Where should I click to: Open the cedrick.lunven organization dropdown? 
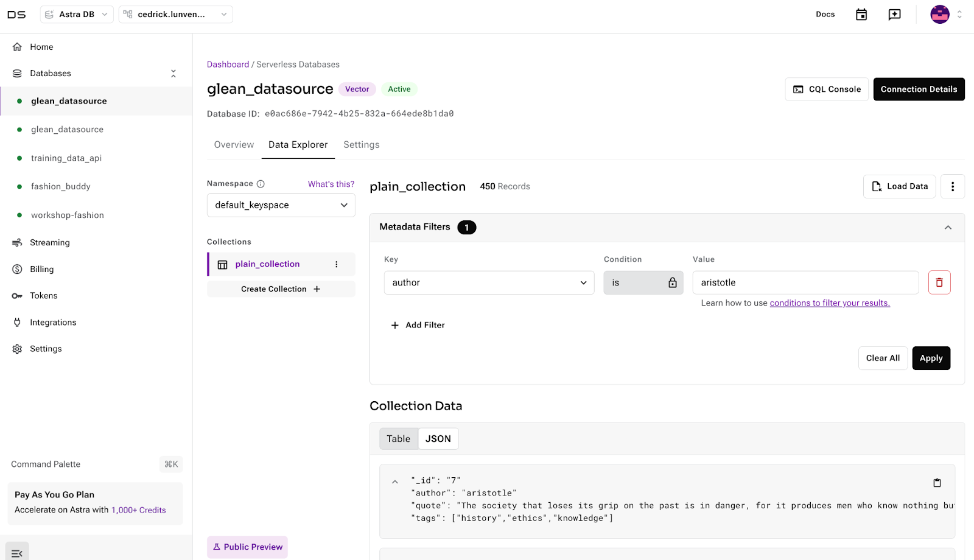(176, 14)
